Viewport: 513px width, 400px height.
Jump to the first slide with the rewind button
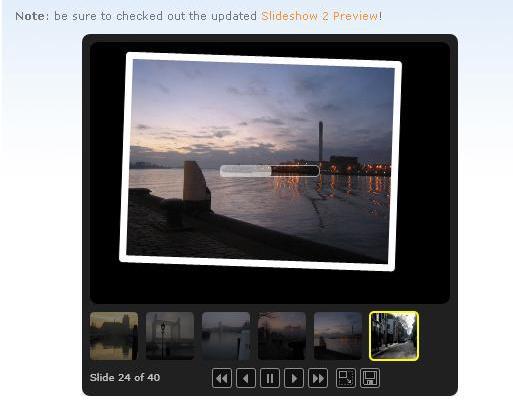[x=222, y=378]
